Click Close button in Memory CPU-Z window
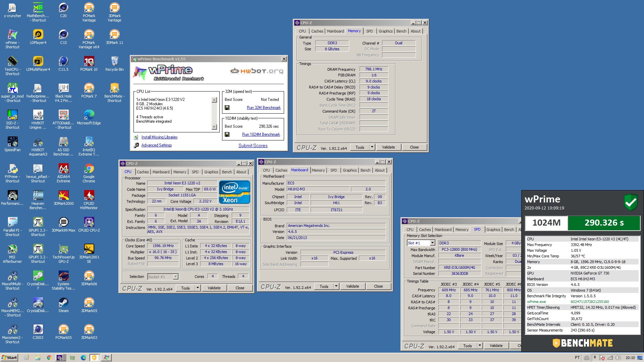Image resolution: width=644 pixels, height=362 pixels. tap(414, 147)
